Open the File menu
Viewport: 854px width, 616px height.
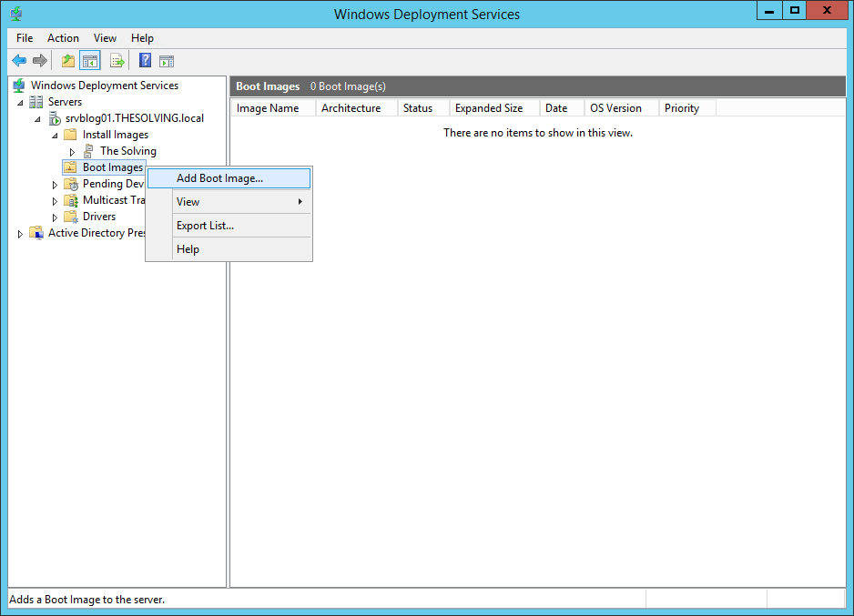[x=25, y=38]
